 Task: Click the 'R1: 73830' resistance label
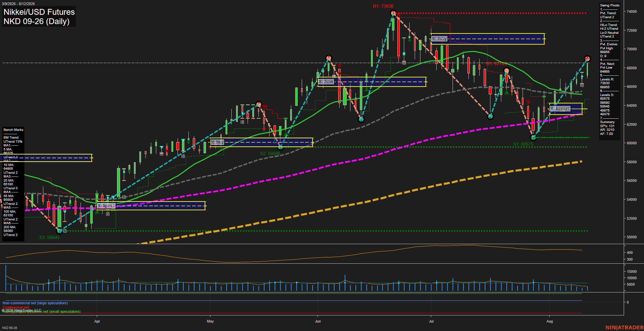(x=383, y=6)
